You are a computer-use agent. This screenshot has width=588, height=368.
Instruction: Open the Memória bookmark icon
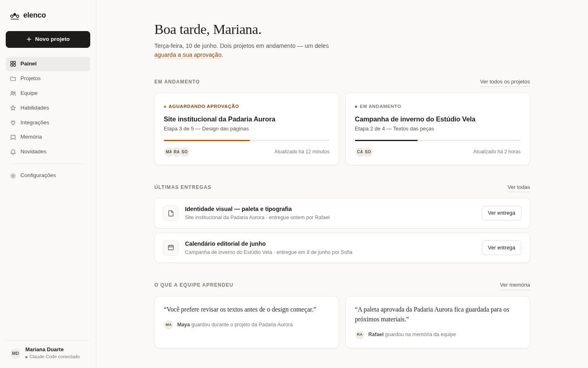[x=13, y=137]
